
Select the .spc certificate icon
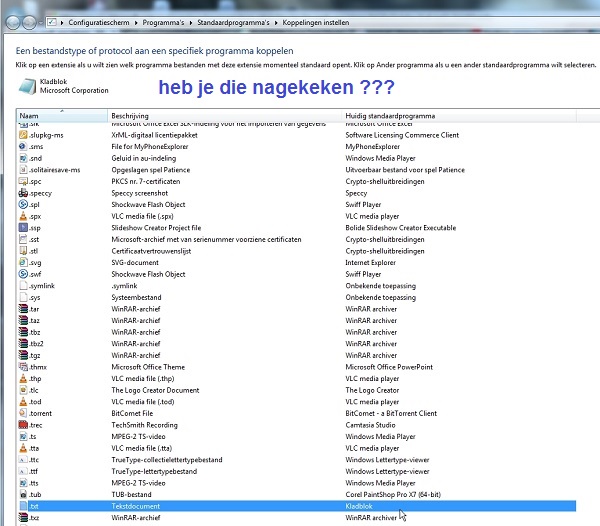click(23, 181)
